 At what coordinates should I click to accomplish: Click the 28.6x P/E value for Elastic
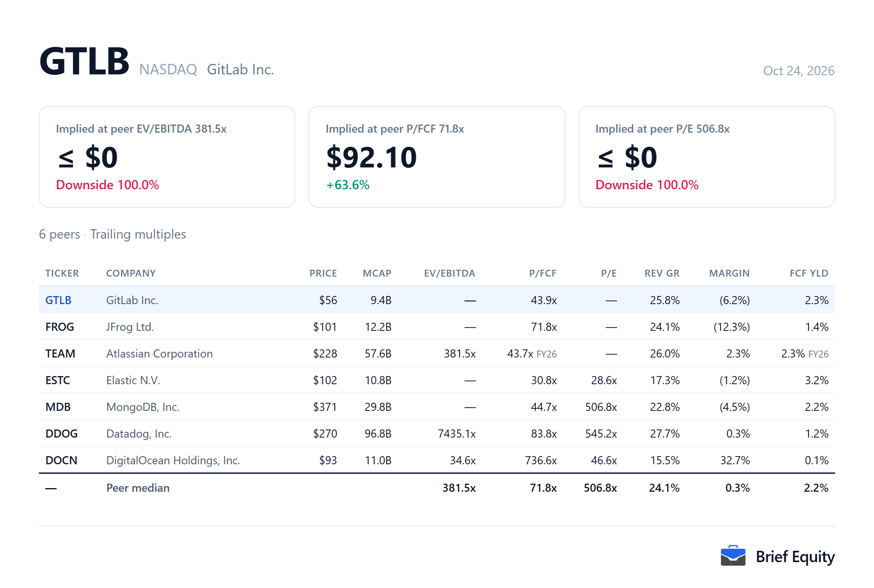[x=604, y=380]
